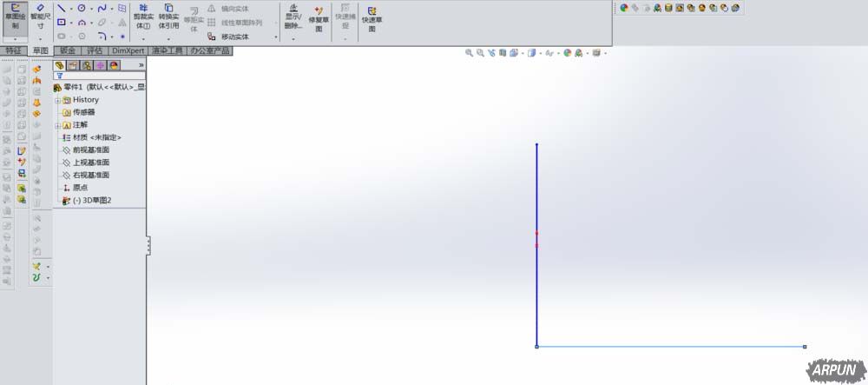Image resolution: width=868 pixels, height=385 pixels.
Task: Open dropdown arrow beside Spline tool
Action: [112, 9]
